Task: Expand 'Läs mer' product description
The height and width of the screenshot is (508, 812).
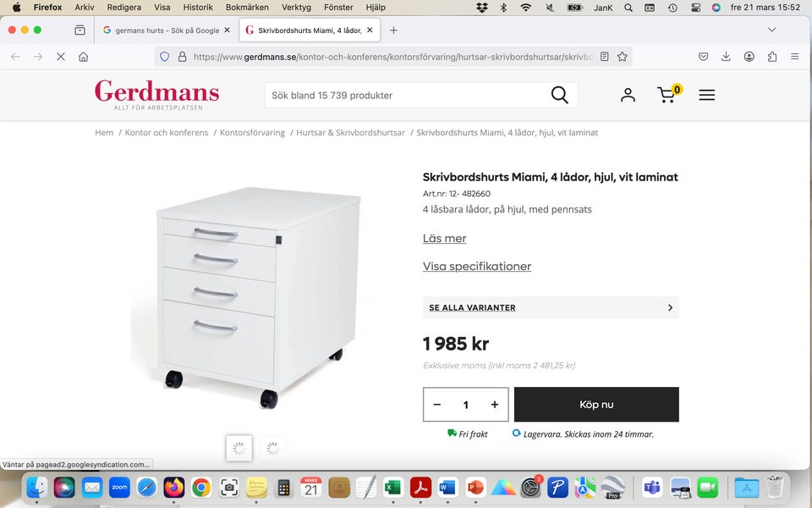Action: (444, 239)
